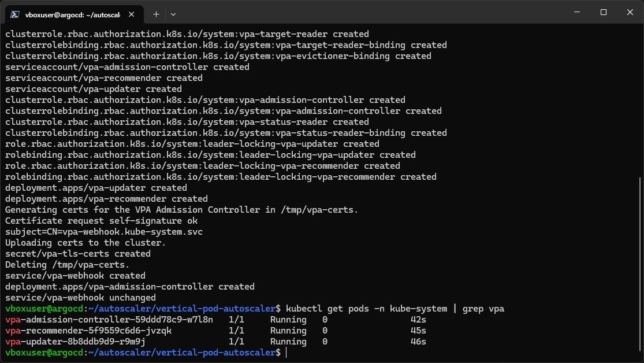644x363 pixels.
Task: Click 'serviceaccount/vpa-recommender created' line
Action: pyautogui.click(x=104, y=77)
